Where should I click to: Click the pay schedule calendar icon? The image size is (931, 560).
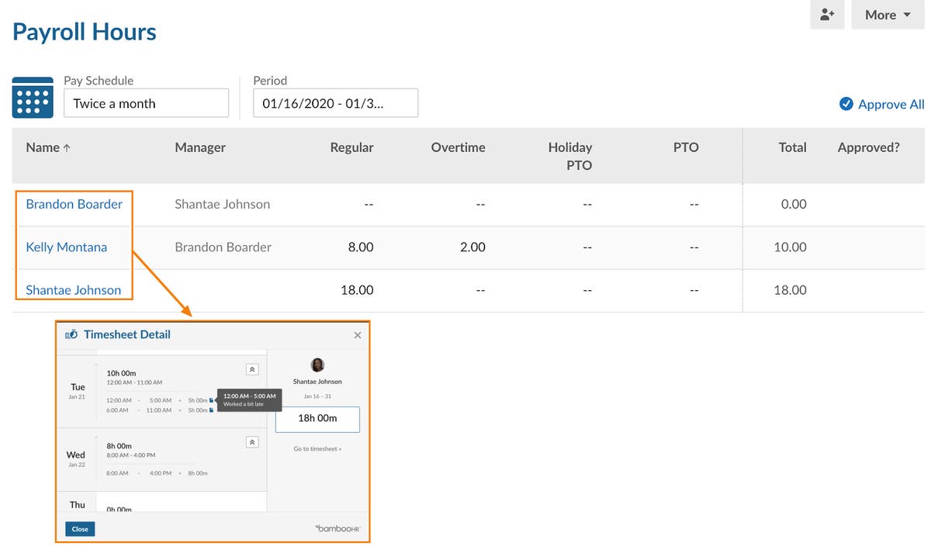[x=33, y=98]
